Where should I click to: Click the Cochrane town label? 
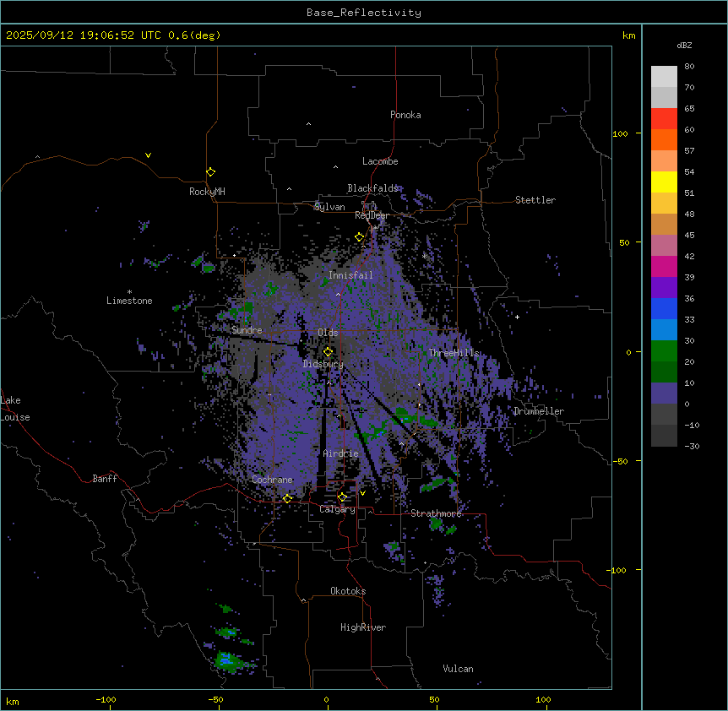coord(272,480)
